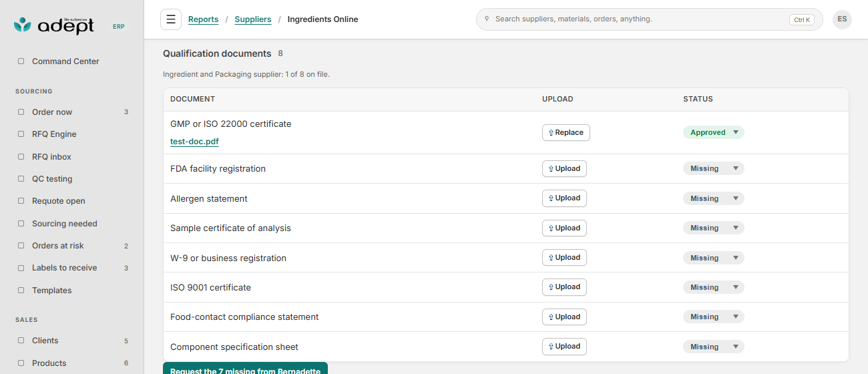Click the Ingredients Online breadcrumb text
Screen dimensions: 868x374
[x=322, y=19]
